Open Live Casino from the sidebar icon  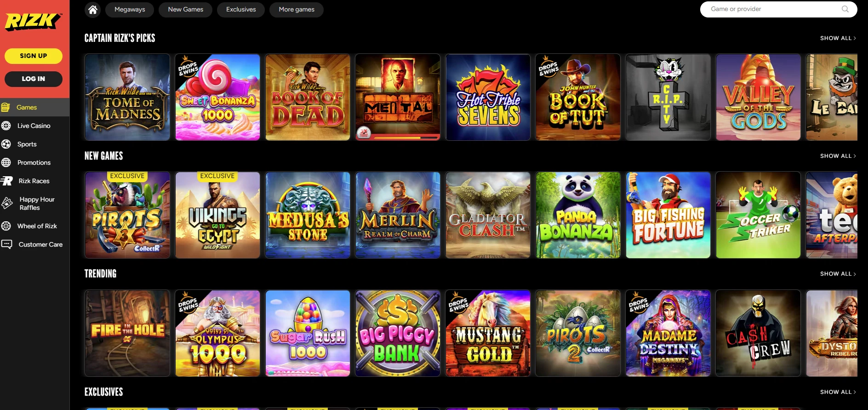tap(6, 126)
